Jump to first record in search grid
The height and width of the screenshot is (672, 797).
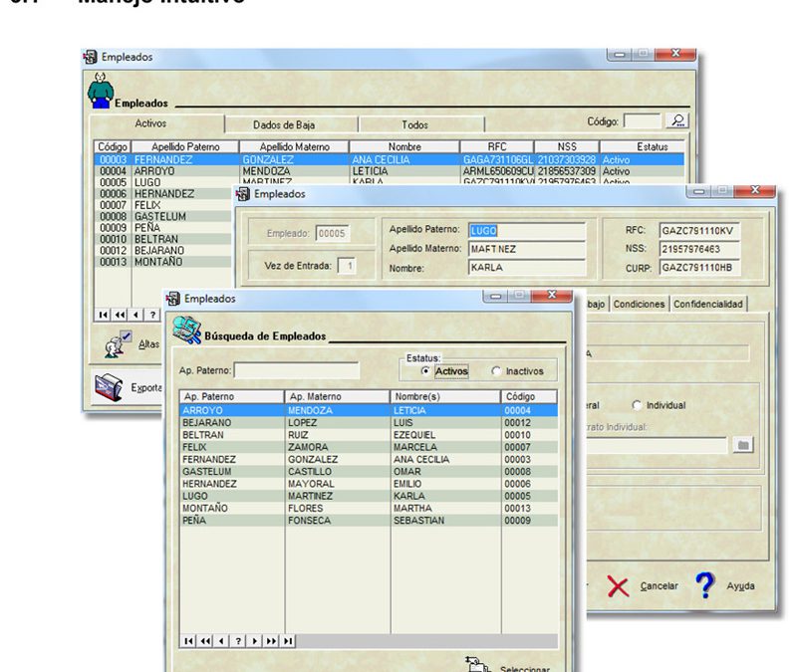tap(187, 640)
